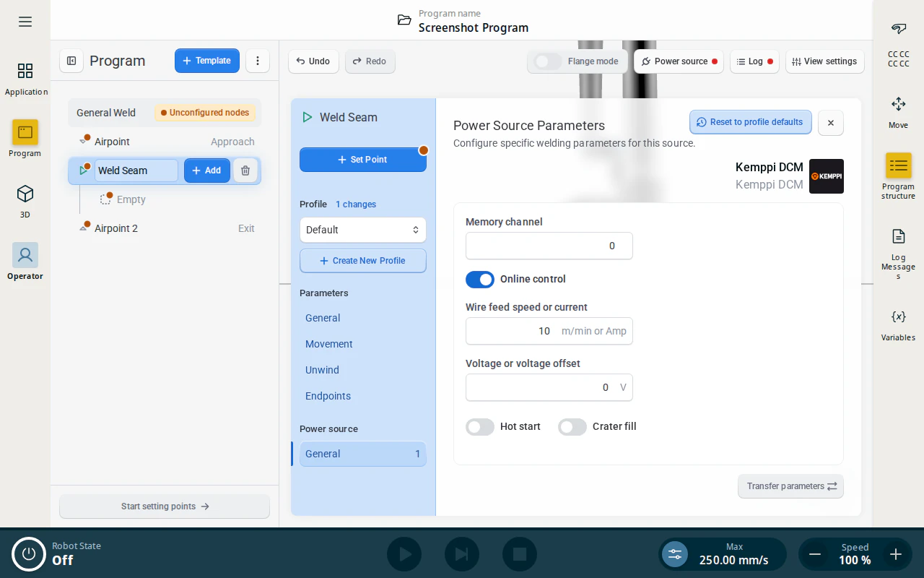
Task: Open the Move panel icon
Action: pyautogui.click(x=899, y=111)
